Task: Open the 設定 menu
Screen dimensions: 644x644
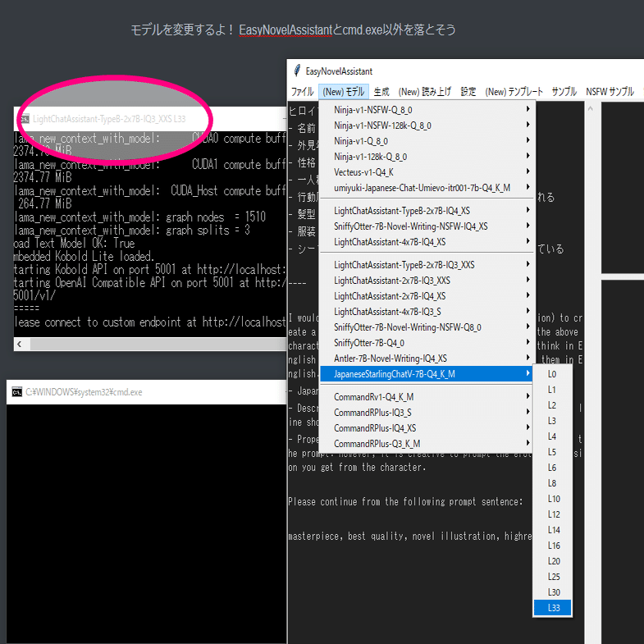Action: click(468, 92)
